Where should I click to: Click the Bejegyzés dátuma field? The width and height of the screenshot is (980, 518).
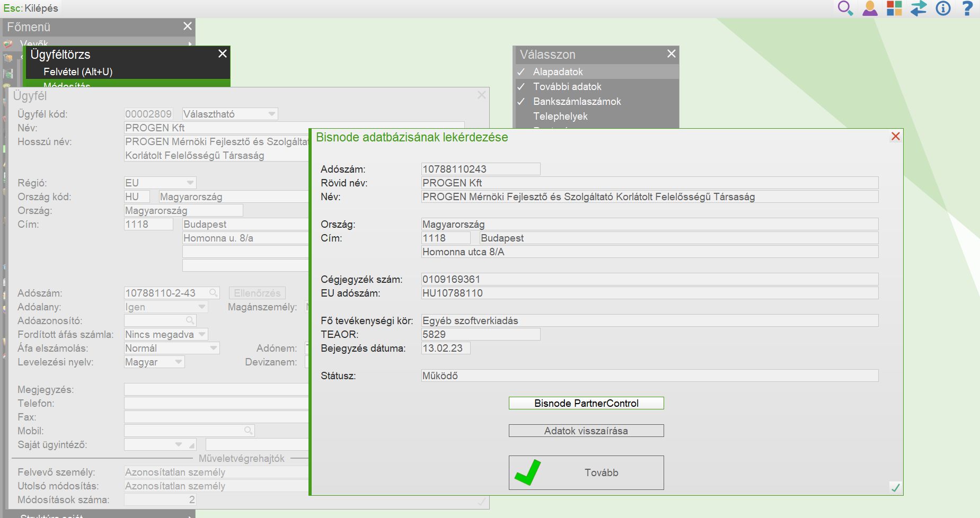coord(446,348)
